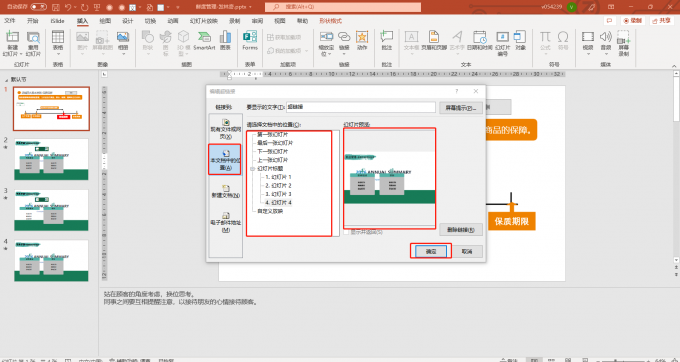Click the Remove Link (删除链接) button
This screenshot has height=362, width=680.
461,230
